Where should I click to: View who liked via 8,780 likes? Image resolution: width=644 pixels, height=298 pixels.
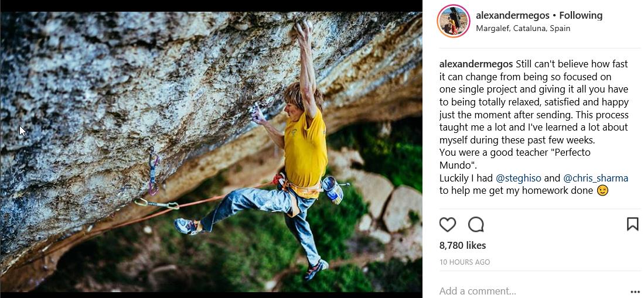[x=462, y=245]
